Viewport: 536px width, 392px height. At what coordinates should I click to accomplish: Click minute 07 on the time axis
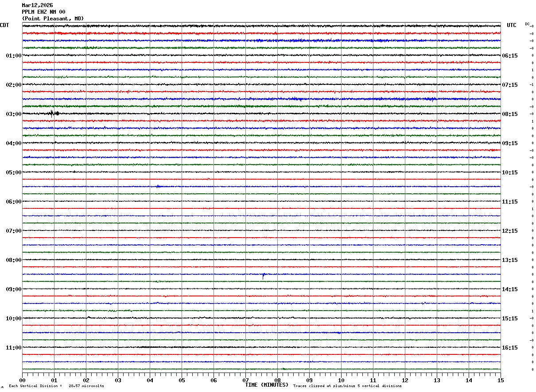[x=245, y=380]
